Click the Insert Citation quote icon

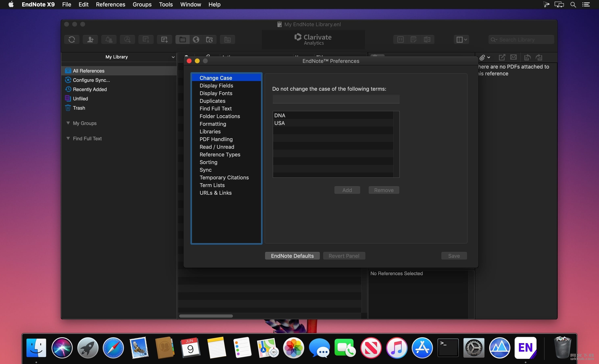tap(400, 39)
